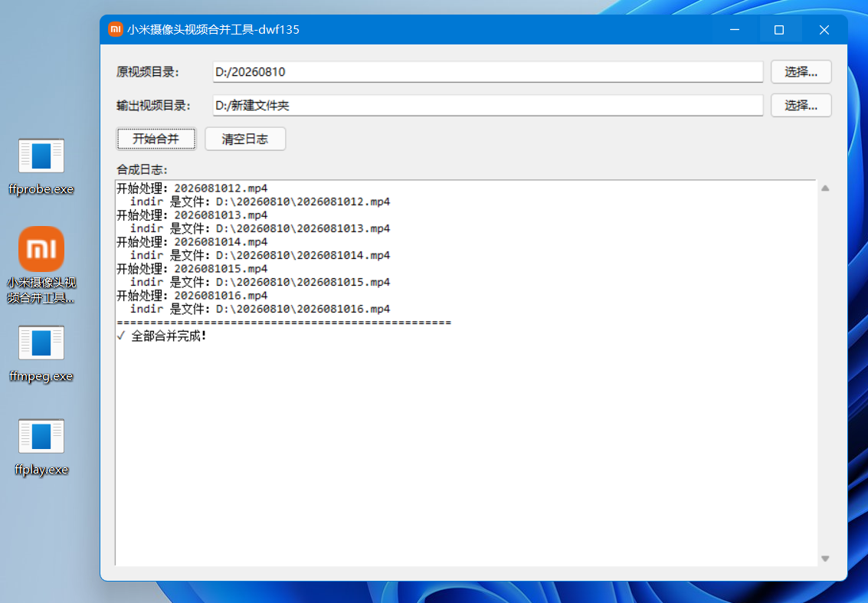Click the window title text 小米摄像头视频合并工具-dwf135
868x603 pixels.
point(213,29)
